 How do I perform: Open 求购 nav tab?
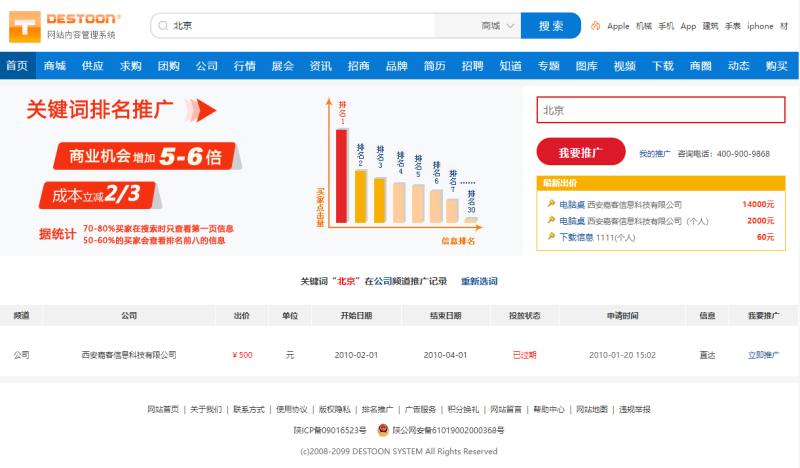coord(131,65)
